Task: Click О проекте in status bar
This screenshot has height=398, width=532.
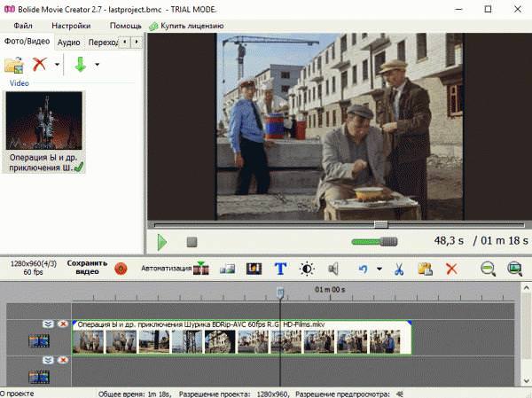Action: (17, 394)
